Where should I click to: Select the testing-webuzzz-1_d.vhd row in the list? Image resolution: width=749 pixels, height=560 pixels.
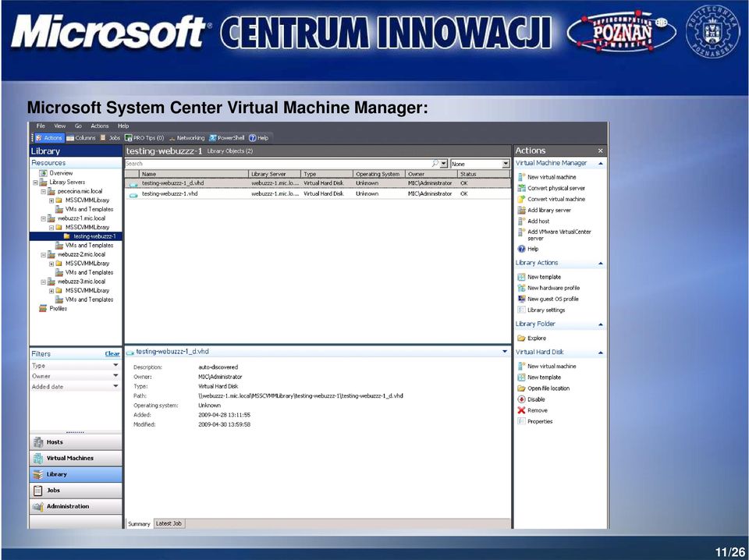(318, 183)
